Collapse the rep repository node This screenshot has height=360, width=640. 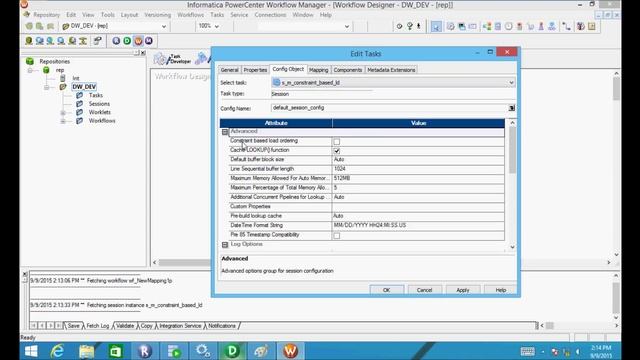[30, 71]
